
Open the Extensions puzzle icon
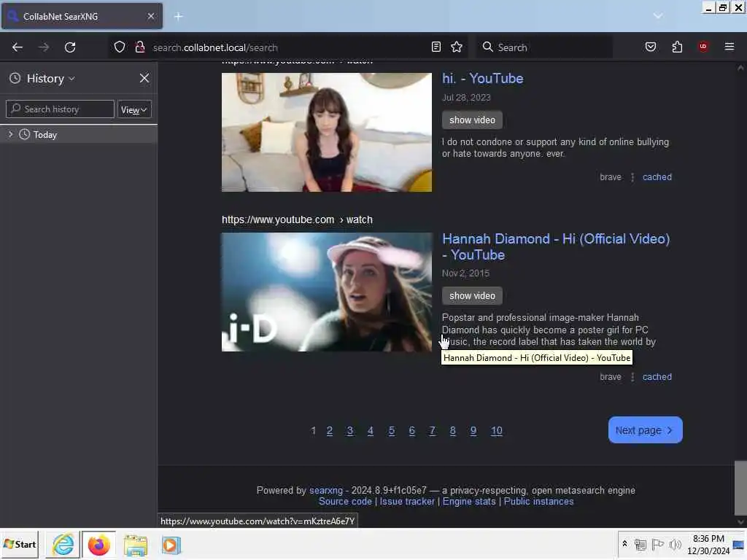click(x=677, y=47)
